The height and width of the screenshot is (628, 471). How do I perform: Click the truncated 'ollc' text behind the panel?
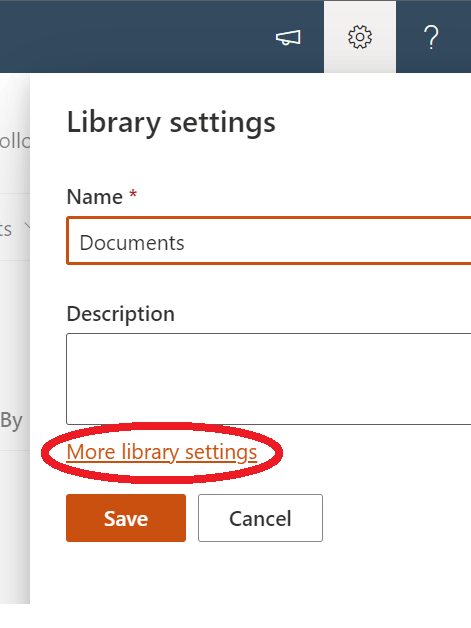pos(15,141)
